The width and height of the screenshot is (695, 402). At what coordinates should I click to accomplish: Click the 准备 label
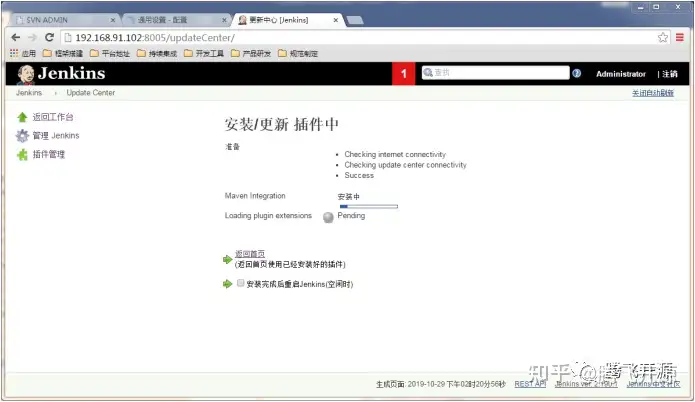[x=232, y=147]
